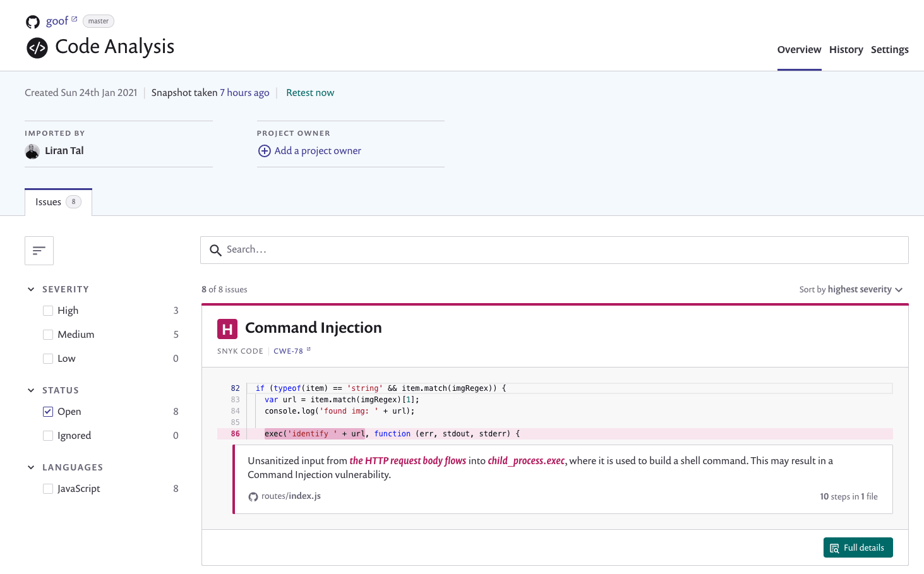Check the JavaScript language filter

(x=48, y=488)
